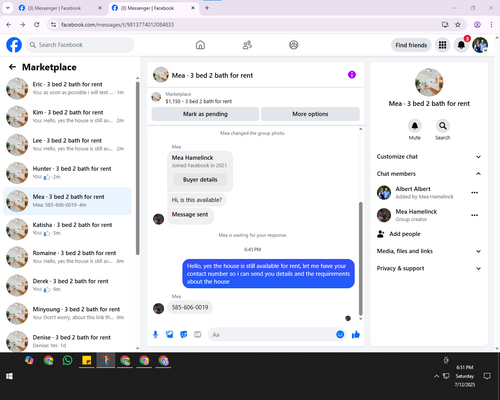Viewport: 500px width, 400px height.
Task: Open options dots next to Albert Albert
Action: pos(475,193)
